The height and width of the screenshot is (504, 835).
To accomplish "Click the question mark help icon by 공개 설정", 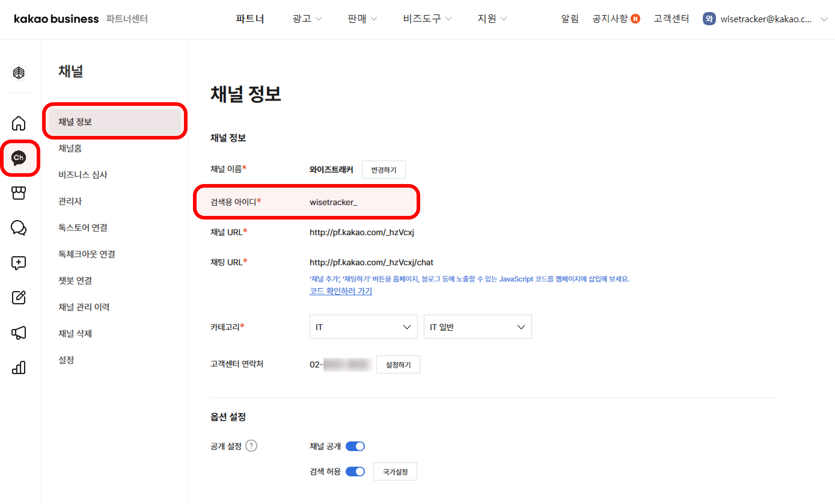I will click(x=251, y=446).
